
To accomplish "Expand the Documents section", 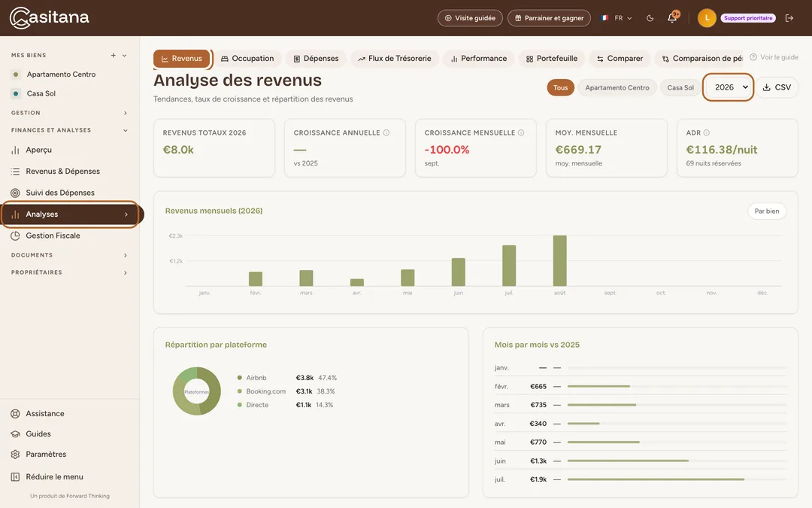I will click(69, 255).
